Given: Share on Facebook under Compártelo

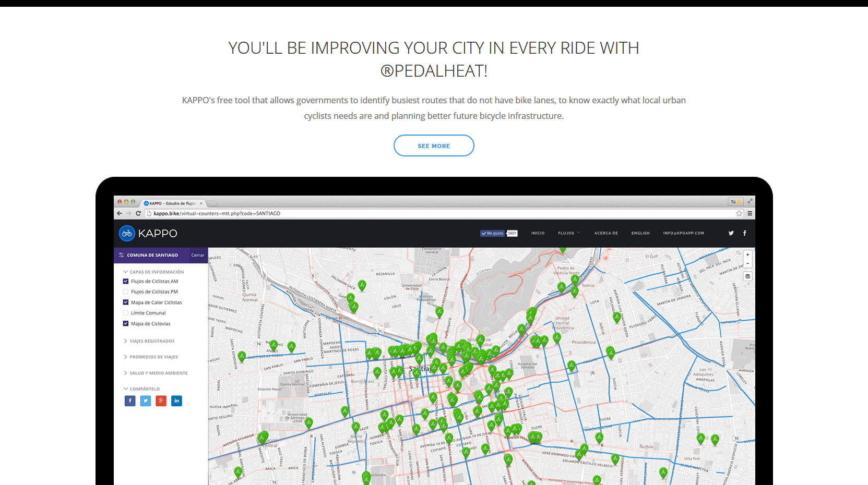Looking at the screenshot, I should pos(130,401).
